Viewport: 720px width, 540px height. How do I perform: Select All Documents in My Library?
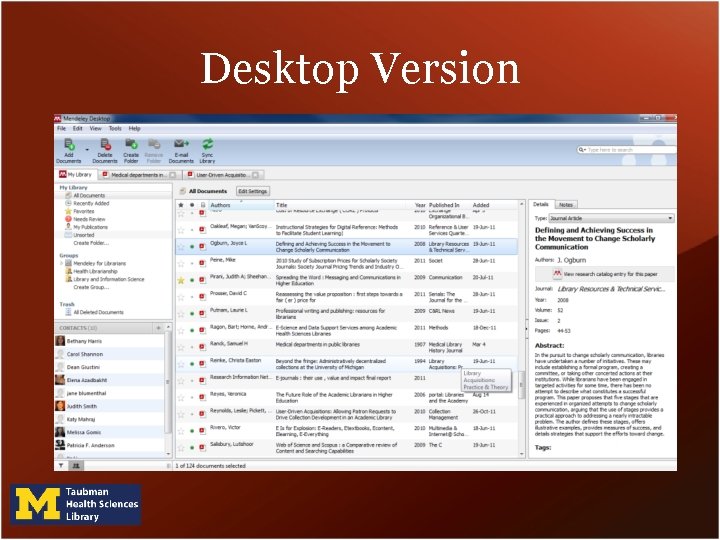point(89,196)
